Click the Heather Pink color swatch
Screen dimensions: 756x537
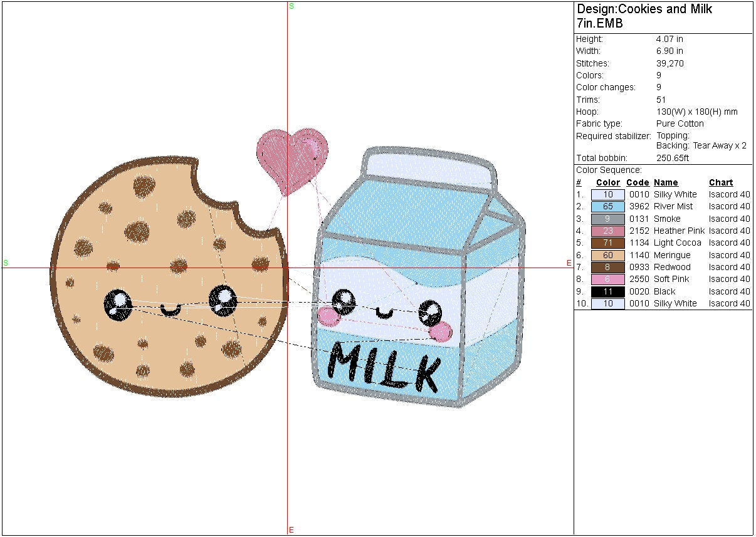(x=607, y=231)
